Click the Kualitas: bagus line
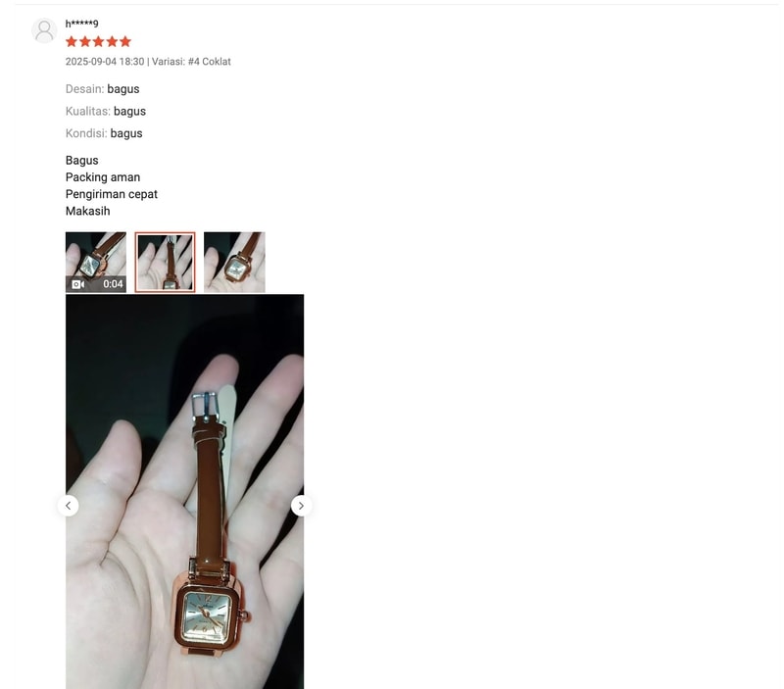Screen dimensions: 784x689 pos(106,111)
